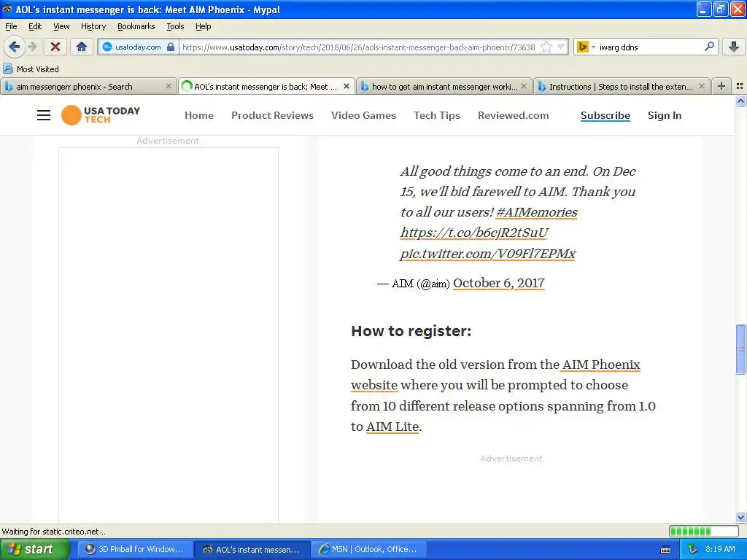Open the t.co/b6cjR2tSuU link
Viewport: 747px width, 560px height.
coord(474,233)
